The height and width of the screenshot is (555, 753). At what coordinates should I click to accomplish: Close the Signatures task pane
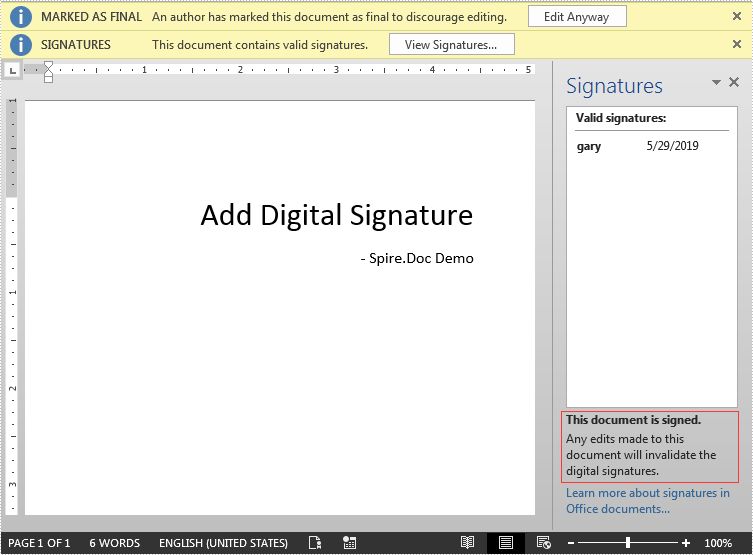[x=734, y=82]
